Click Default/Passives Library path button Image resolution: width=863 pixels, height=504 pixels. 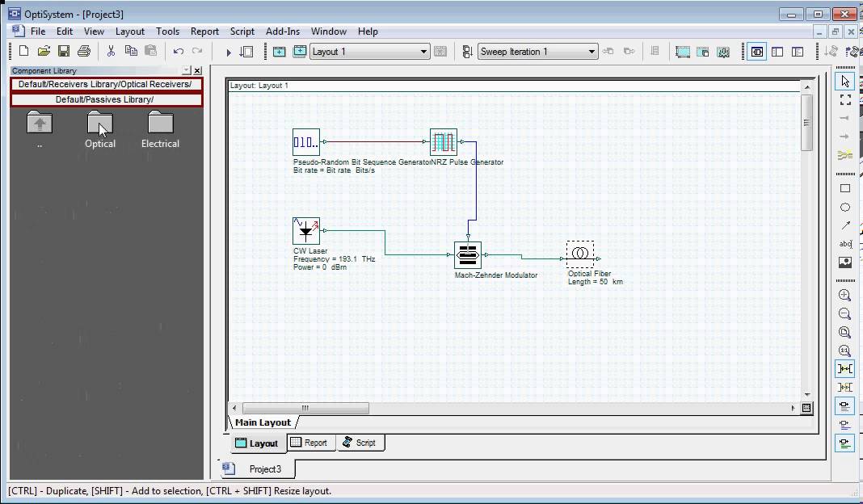click(106, 99)
